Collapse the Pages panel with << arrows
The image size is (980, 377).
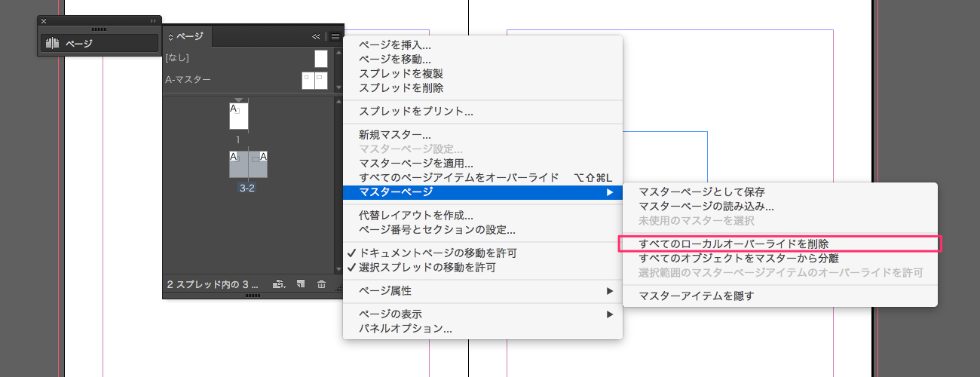(x=316, y=36)
